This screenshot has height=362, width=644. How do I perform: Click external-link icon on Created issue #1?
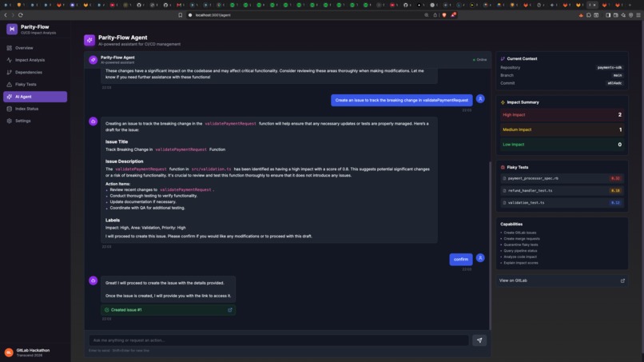230,310
